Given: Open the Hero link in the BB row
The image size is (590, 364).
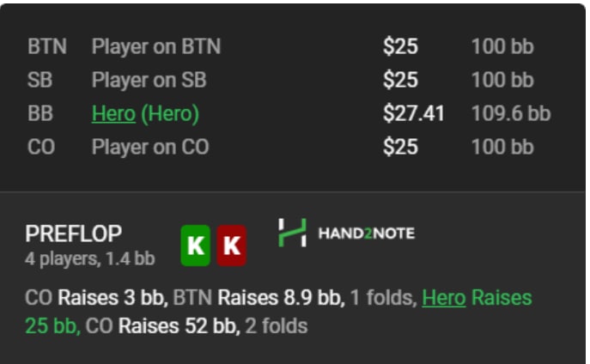Looking at the screenshot, I should [x=113, y=113].
